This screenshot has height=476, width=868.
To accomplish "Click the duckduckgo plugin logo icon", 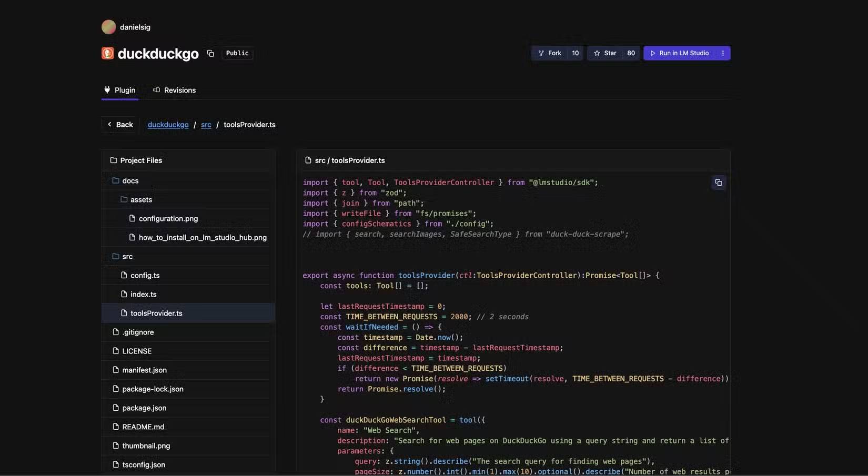I will pos(107,53).
